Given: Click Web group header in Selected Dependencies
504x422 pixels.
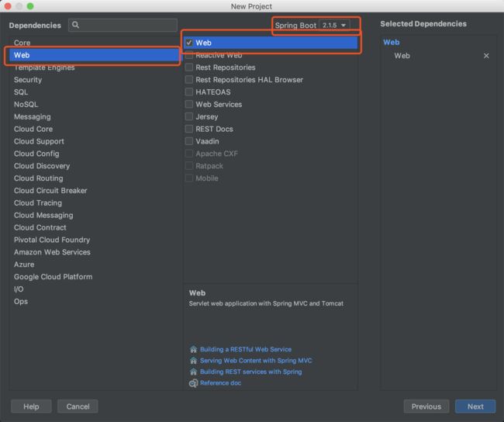Looking at the screenshot, I should pyautogui.click(x=391, y=42).
